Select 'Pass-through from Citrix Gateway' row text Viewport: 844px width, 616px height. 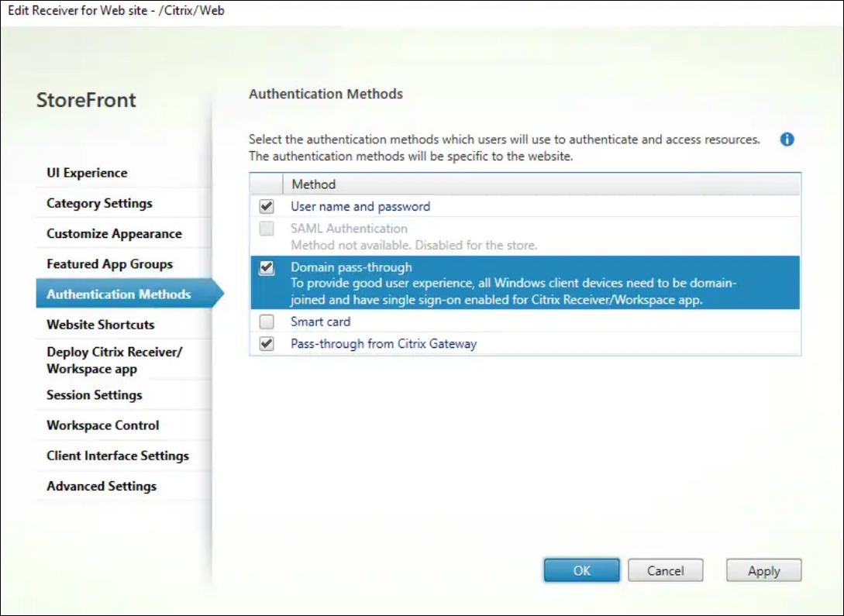[383, 344]
